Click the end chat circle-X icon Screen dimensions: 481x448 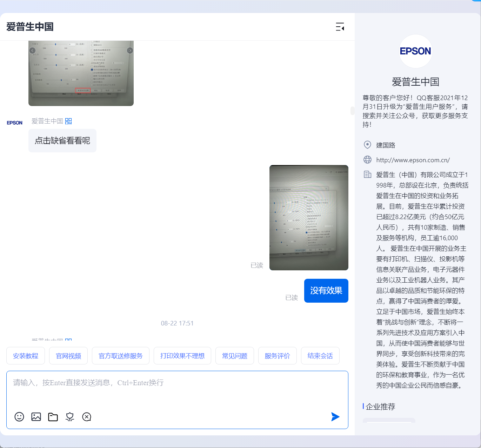coord(87,417)
